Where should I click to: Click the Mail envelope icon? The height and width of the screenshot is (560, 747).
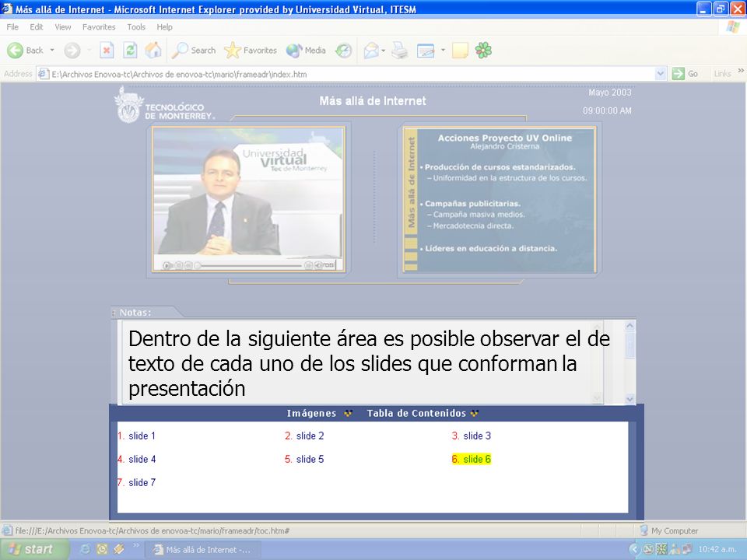pos(371,50)
